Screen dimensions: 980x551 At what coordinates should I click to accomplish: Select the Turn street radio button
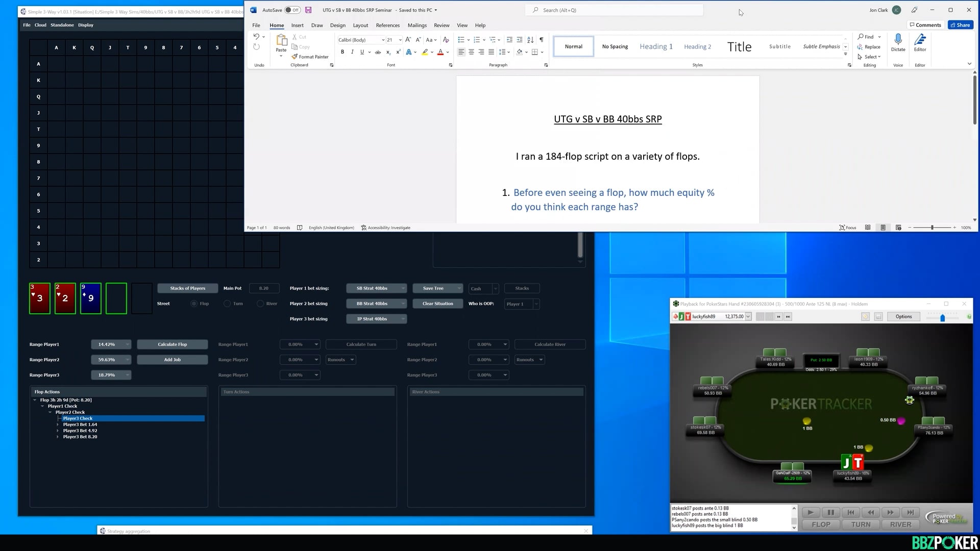click(x=227, y=304)
